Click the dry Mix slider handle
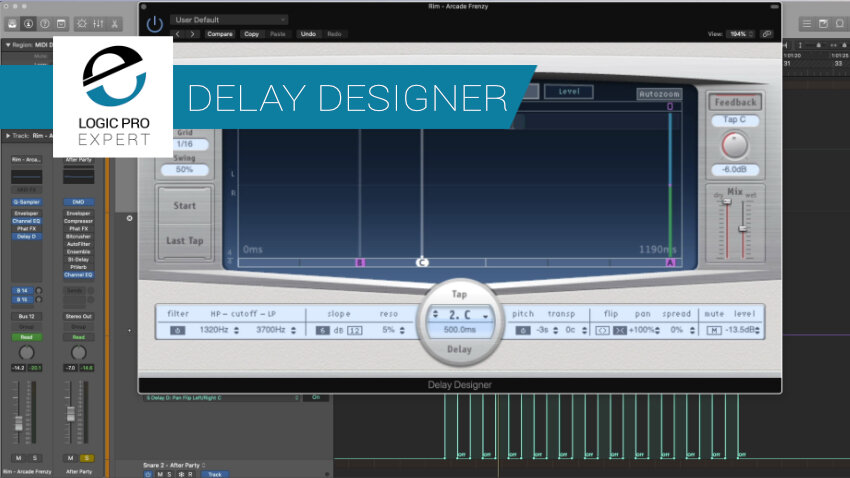The height and width of the screenshot is (478, 850). click(x=727, y=202)
